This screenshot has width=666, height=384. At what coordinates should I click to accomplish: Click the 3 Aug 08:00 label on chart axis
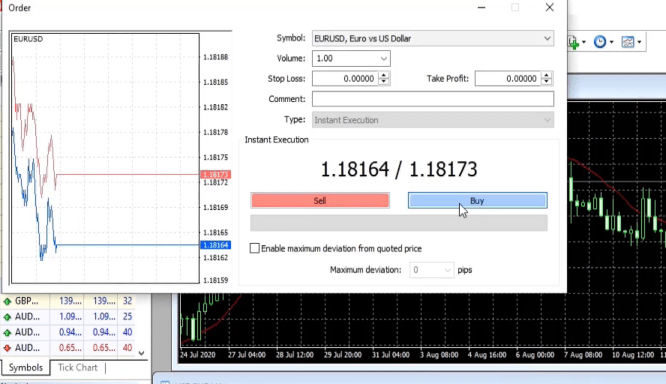pos(439,355)
